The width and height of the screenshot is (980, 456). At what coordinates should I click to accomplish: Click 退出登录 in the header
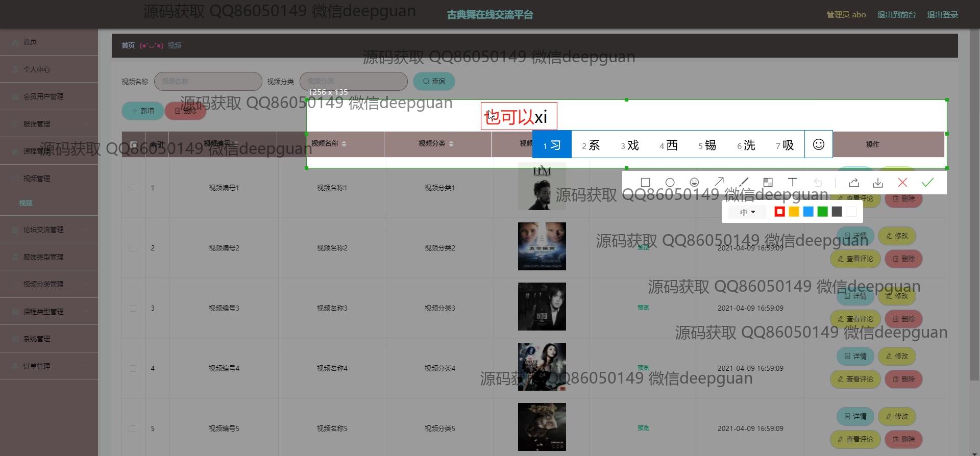tap(942, 14)
